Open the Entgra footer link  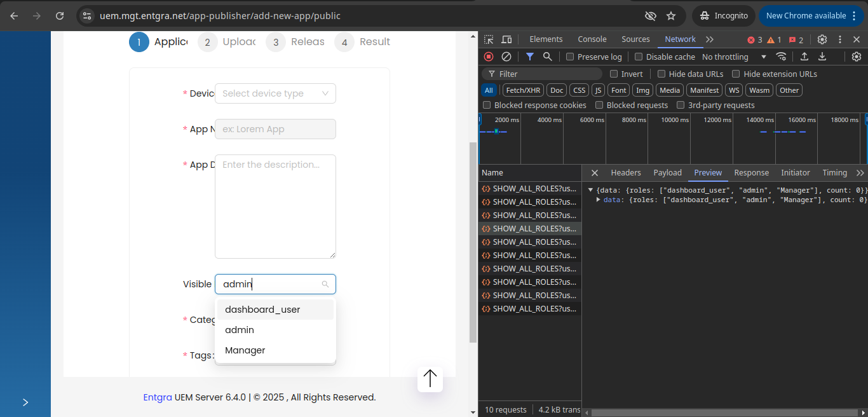[158, 397]
